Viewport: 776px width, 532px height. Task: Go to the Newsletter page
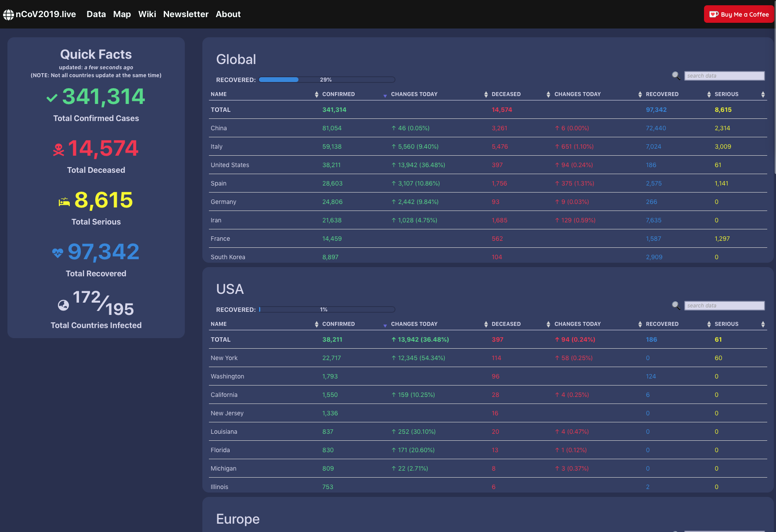186,14
